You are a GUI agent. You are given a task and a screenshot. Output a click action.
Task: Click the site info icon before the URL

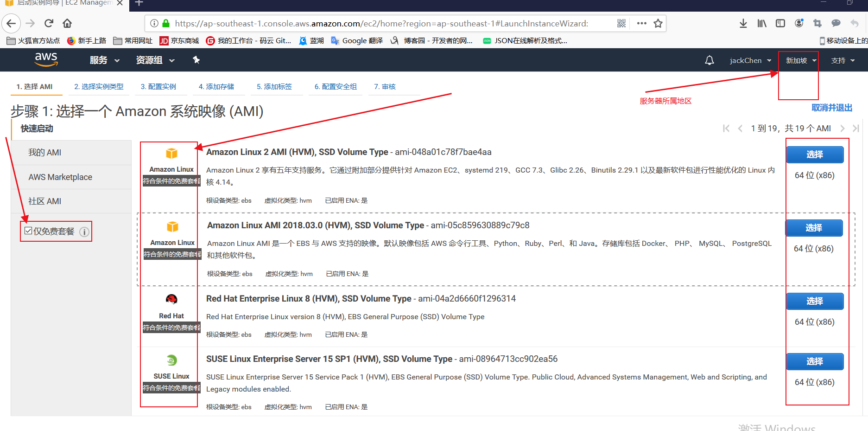coord(154,23)
